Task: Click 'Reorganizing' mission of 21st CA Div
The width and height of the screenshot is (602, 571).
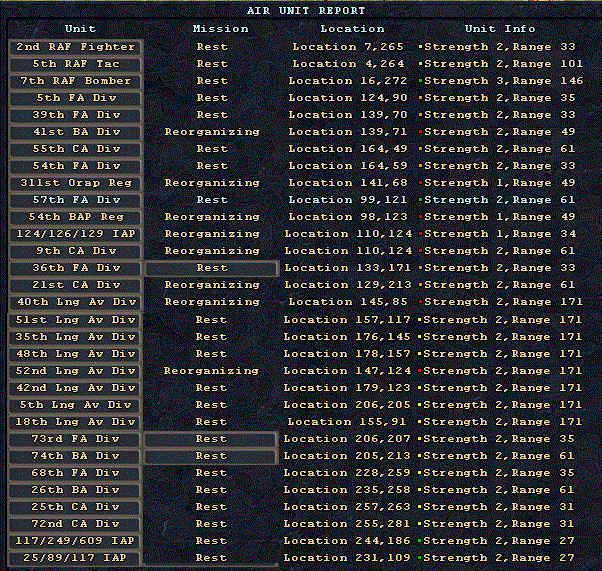Action: coord(212,285)
